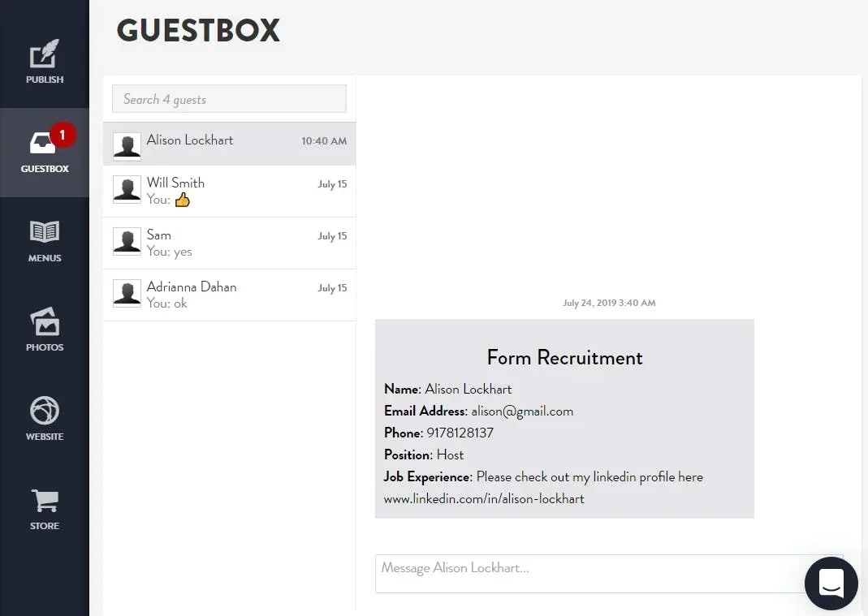Click email alison@gmail.com
Viewport: 868px width, 616px height.
click(x=522, y=411)
